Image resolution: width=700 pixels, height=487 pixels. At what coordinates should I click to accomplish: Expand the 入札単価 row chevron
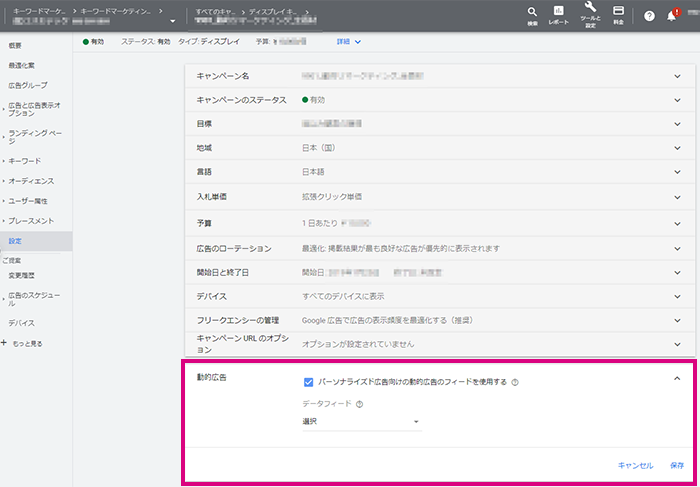point(677,197)
